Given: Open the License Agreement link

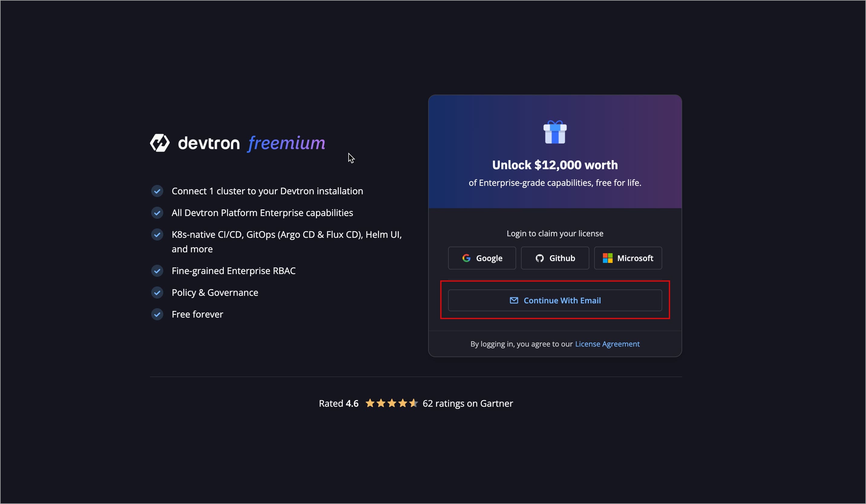Looking at the screenshot, I should click(x=607, y=344).
